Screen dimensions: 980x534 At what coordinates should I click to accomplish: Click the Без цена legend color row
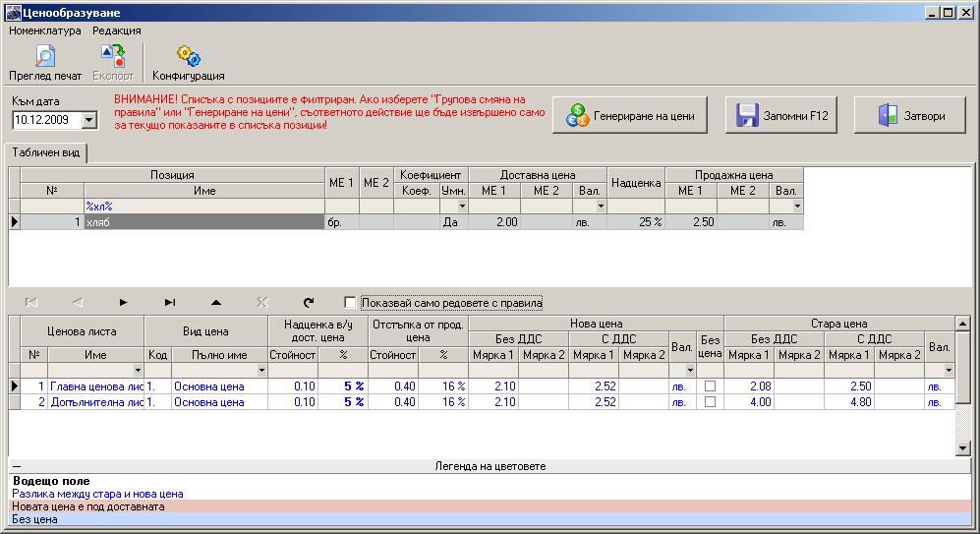pyautogui.click(x=490, y=519)
